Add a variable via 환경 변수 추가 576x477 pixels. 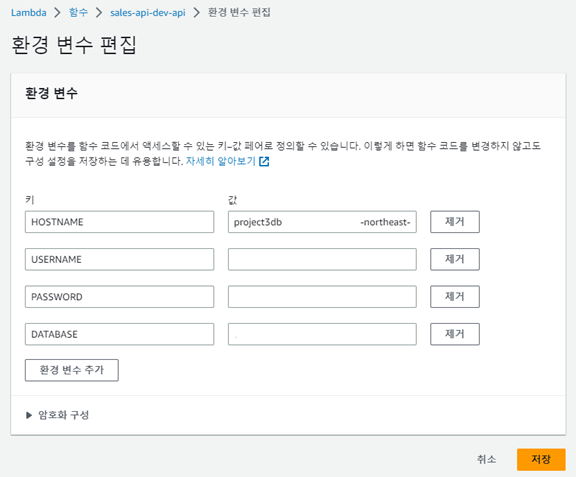pyautogui.click(x=72, y=370)
